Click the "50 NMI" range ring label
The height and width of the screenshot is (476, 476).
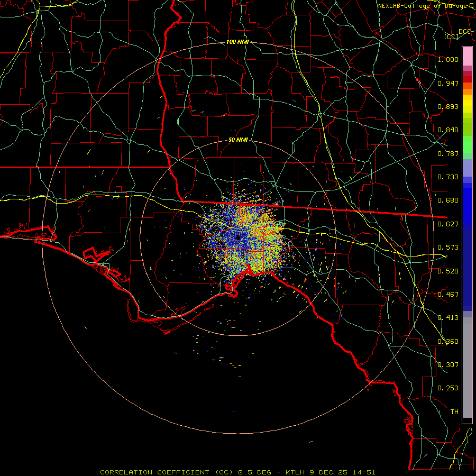(x=238, y=140)
